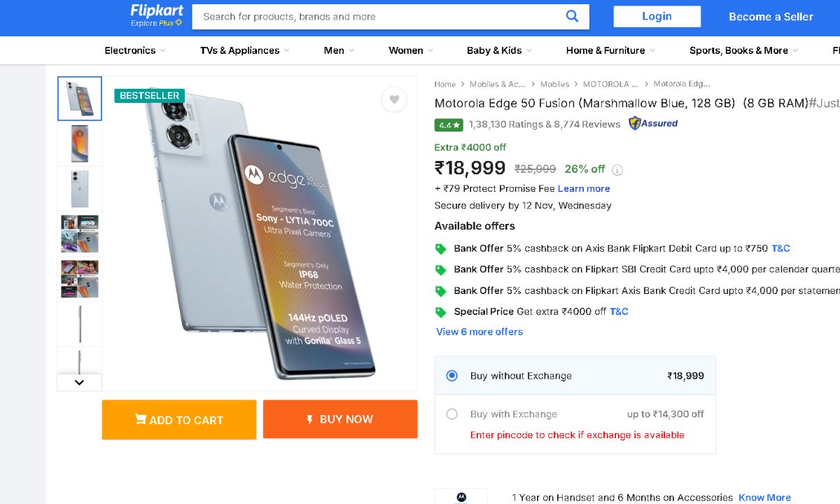Screen dimensions: 840x504
Task: Open View 6 more offers link
Action: [479, 332]
